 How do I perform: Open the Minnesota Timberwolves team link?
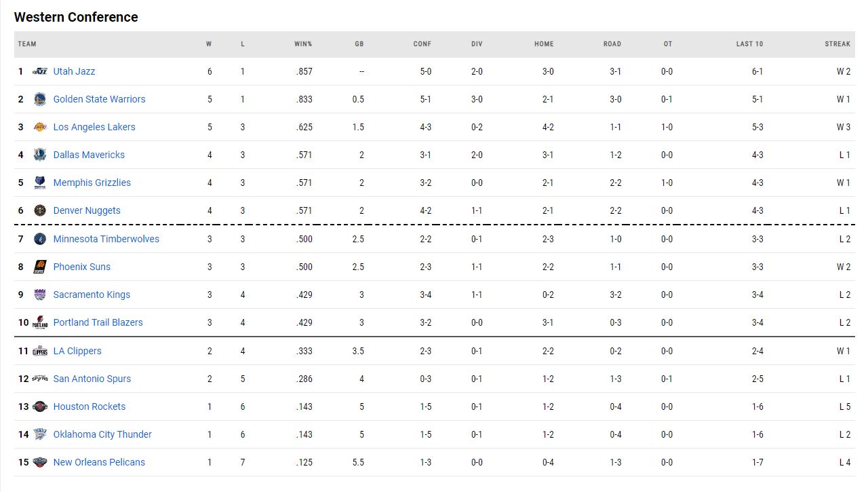click(106, 239)
